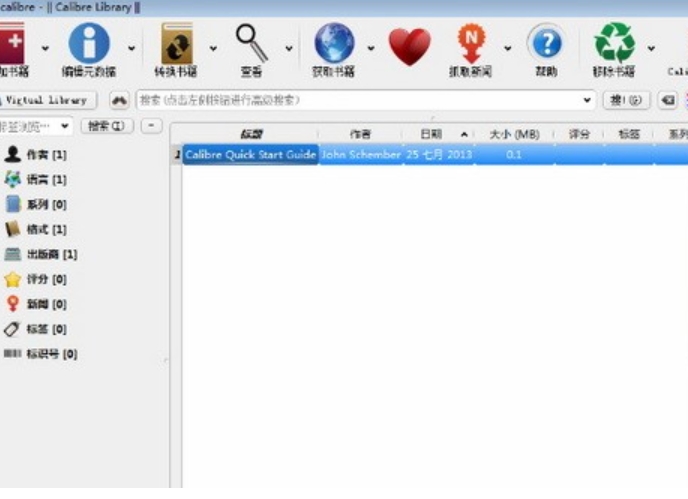The height and width of the screenshot is (499, 688).
Task: Click the red heart donate icon
Action: click(x=409, y=47)
